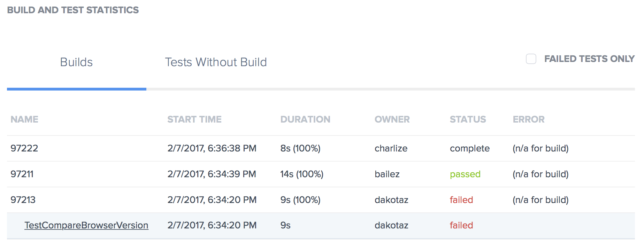Click the Error column header
The height and width of the screenshot is (250, 644).
click(x=528, y=119)
